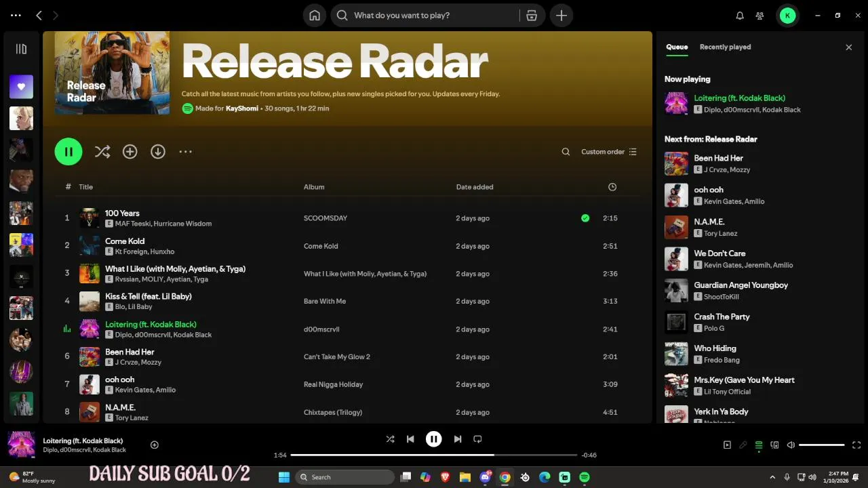Viewport: 868px width, 488px height.
Task: Open the What's New notifications bell
Action: click(x=740, y=16)
